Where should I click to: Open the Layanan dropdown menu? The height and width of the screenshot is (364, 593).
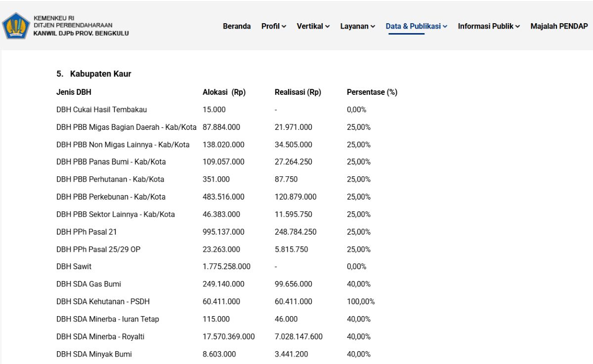point(358,26)
